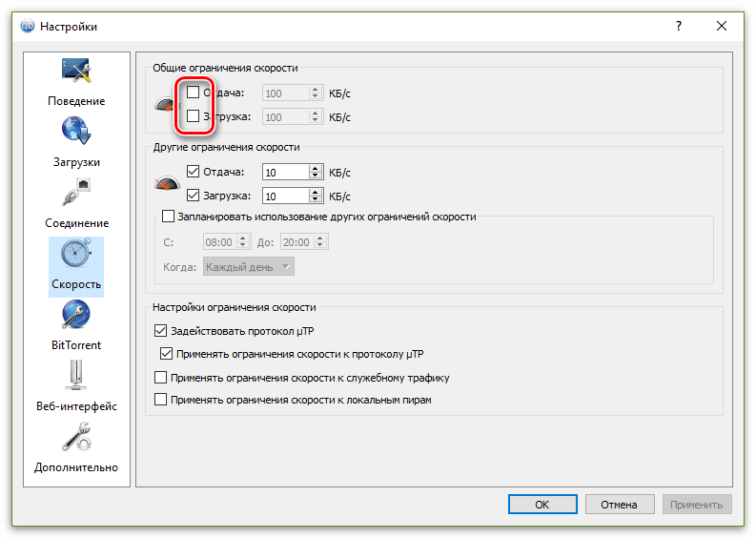Screen dimensions: 756x538
Task: Switch to Загрузки section label
Action: 76,162
